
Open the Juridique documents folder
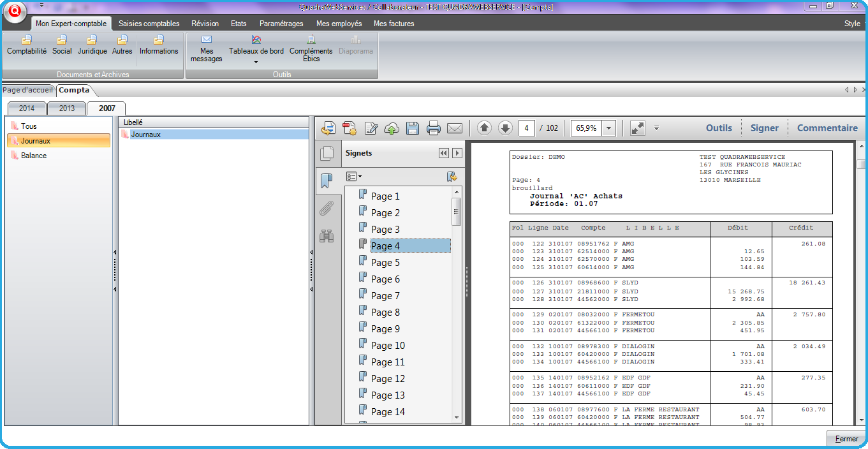point(92,45)
